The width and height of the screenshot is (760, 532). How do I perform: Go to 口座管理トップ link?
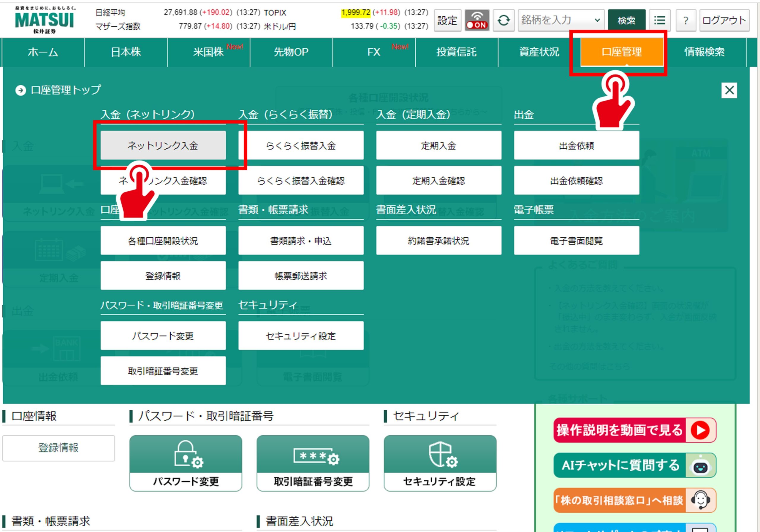coord(66,90)
